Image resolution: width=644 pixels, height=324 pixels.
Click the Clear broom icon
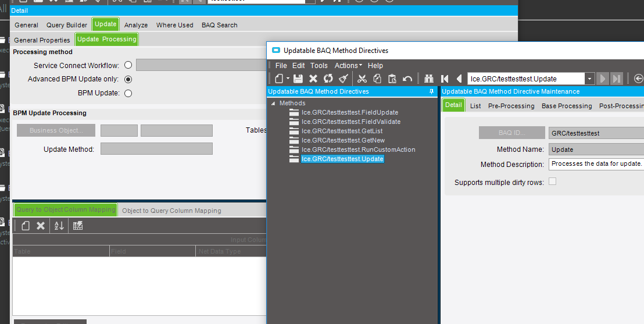tap(344, 79)
